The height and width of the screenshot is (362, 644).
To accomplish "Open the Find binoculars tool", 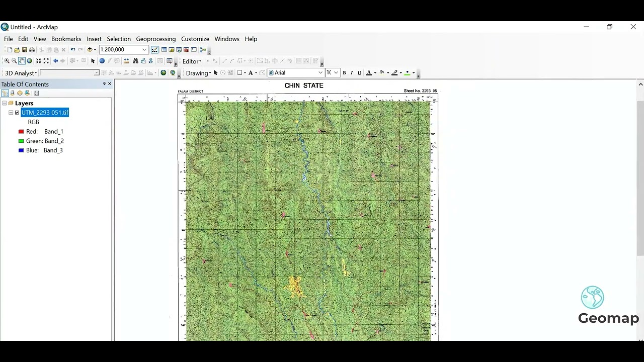I will point(135,61).
